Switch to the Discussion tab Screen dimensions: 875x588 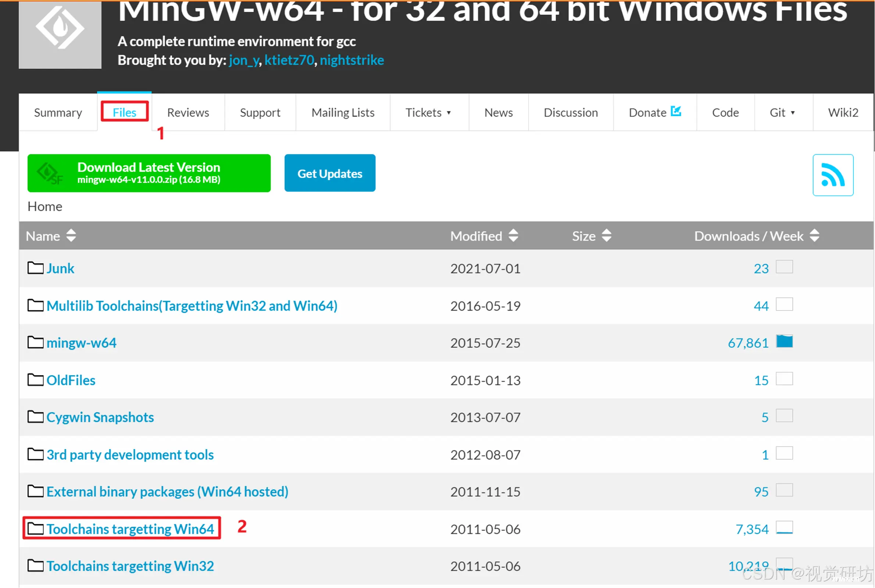[x=571, y=112]
